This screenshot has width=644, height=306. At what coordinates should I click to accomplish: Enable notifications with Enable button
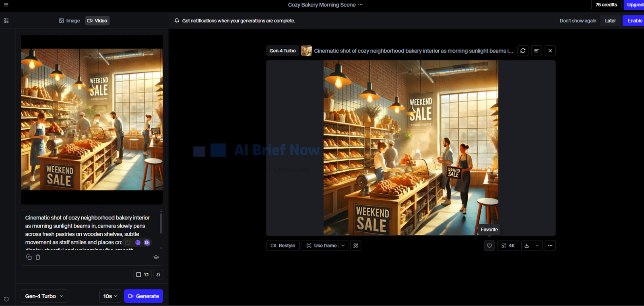[634, 21]
